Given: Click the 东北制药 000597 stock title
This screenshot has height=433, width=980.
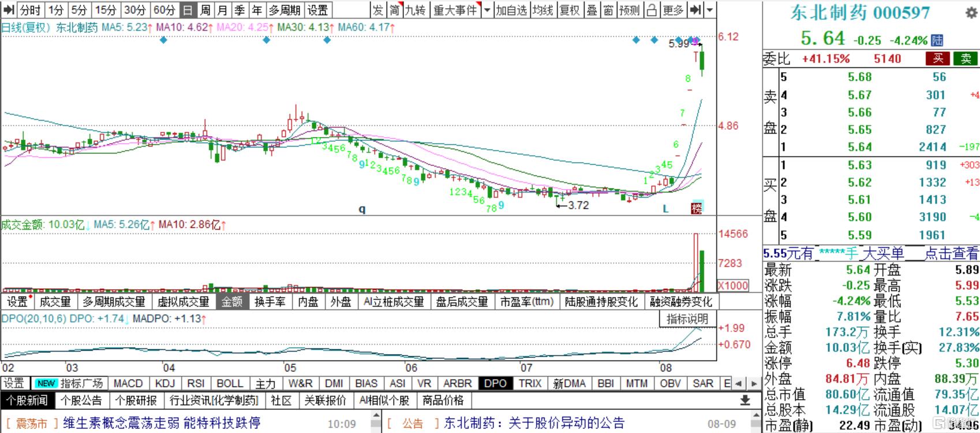Looking at the screenshot, I should point(859,13).
